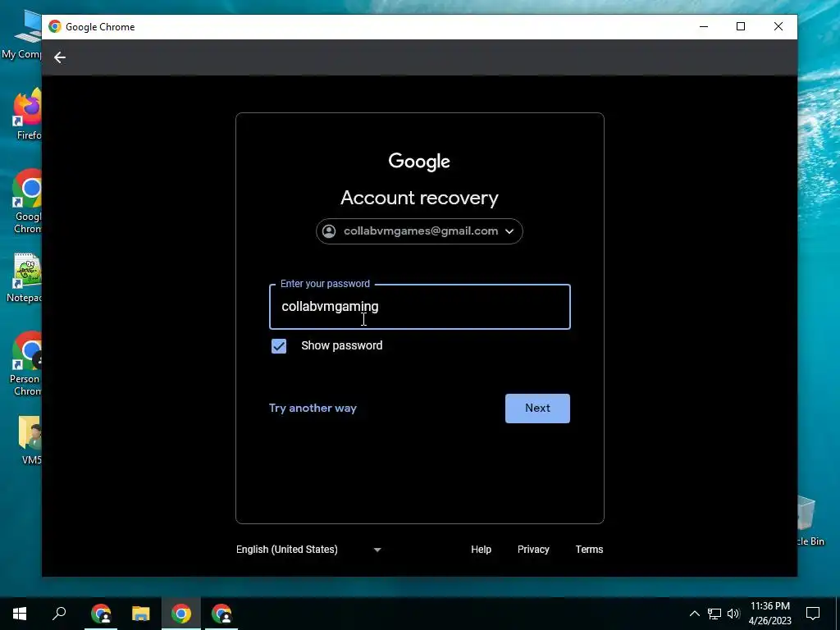Open the Windows Start menu

[x=20, y=614]
